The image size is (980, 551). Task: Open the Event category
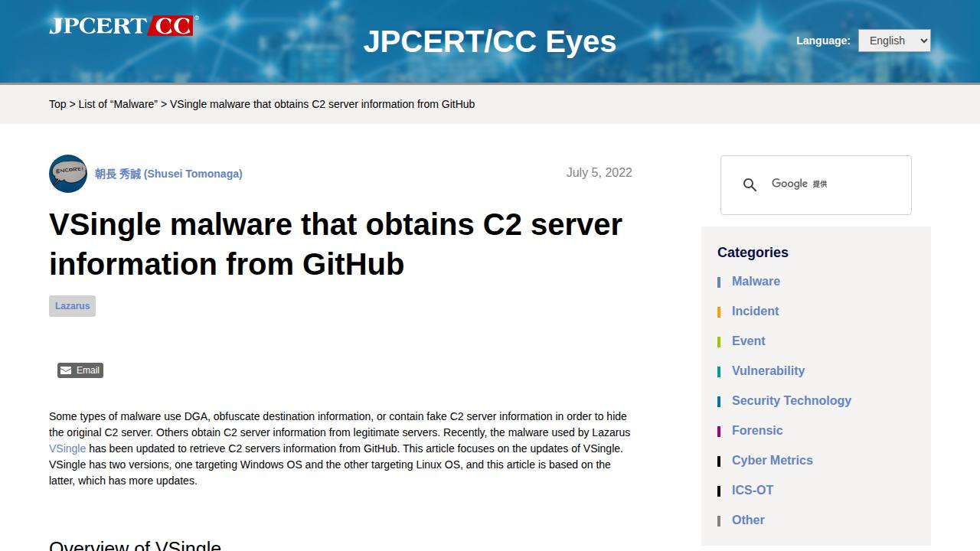(748, 341)
